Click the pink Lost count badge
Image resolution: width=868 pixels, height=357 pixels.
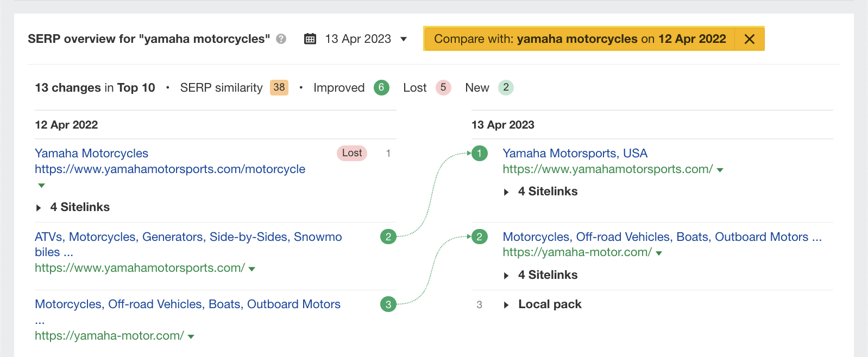pos(443,87)
